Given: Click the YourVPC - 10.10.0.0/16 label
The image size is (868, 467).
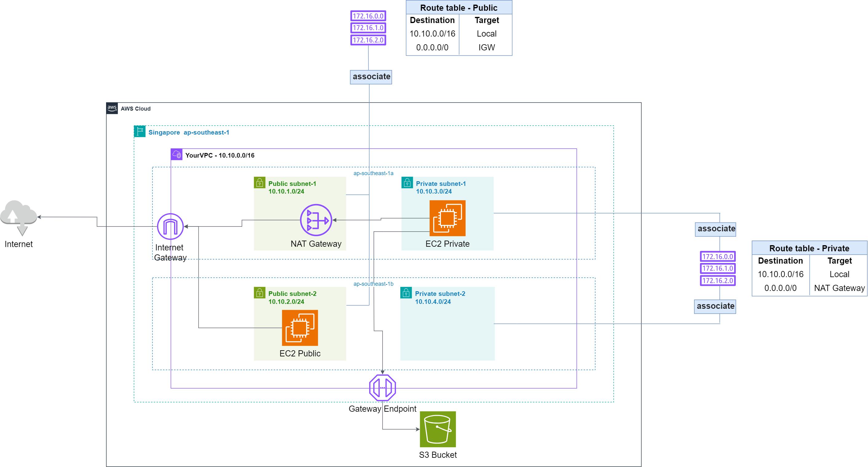Looking at the screenshot, I should point(220,155).
